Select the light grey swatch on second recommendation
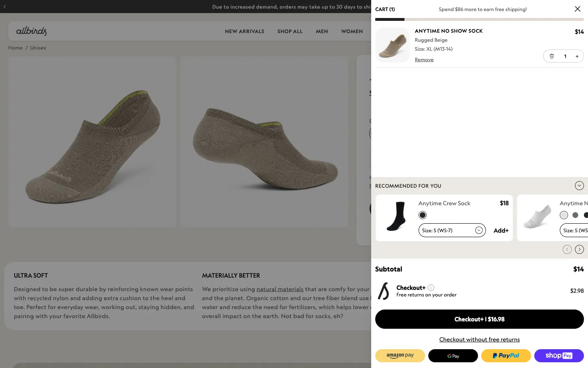This screenshot has height=368, width=588. (x=564, y=215)
